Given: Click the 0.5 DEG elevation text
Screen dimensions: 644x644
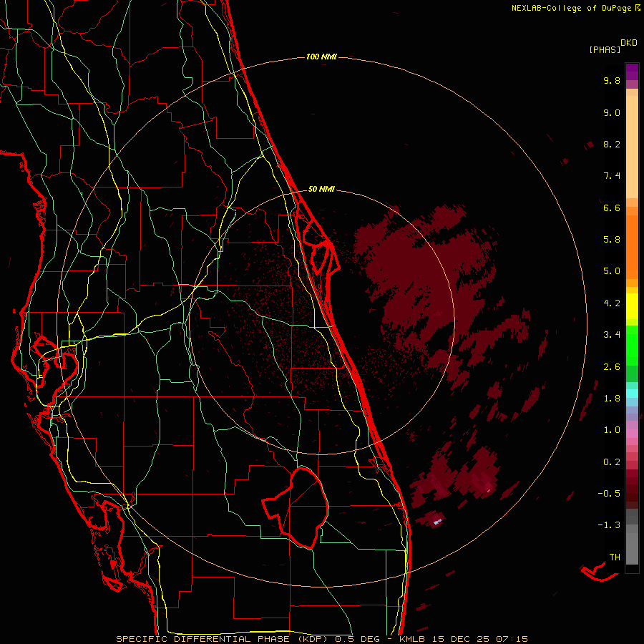Looking at the screenshot, I should click(x=357, y=639).
